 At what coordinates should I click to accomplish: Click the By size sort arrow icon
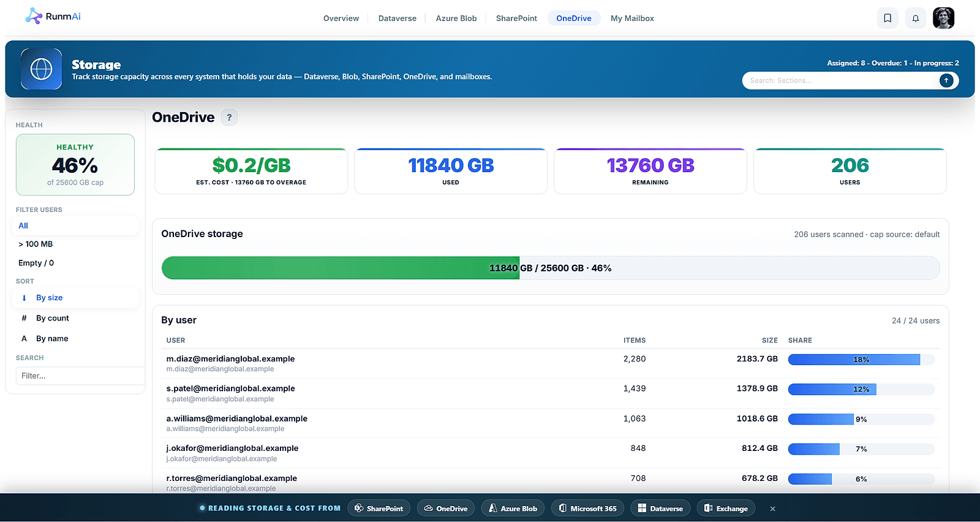[x=24, y=298]
